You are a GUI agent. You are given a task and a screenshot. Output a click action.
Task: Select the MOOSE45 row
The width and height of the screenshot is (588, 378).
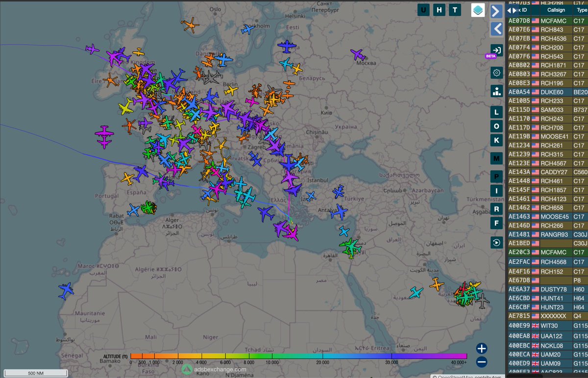click(547, 217)
